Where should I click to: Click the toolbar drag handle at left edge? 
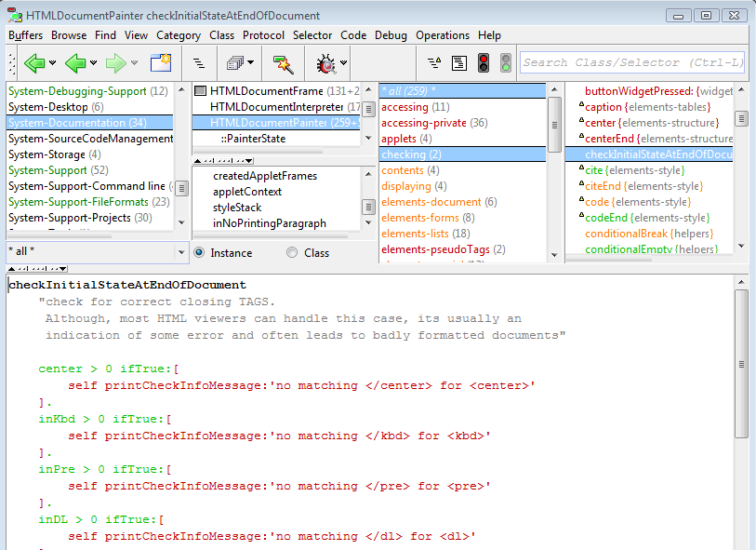tap(12, 63)
